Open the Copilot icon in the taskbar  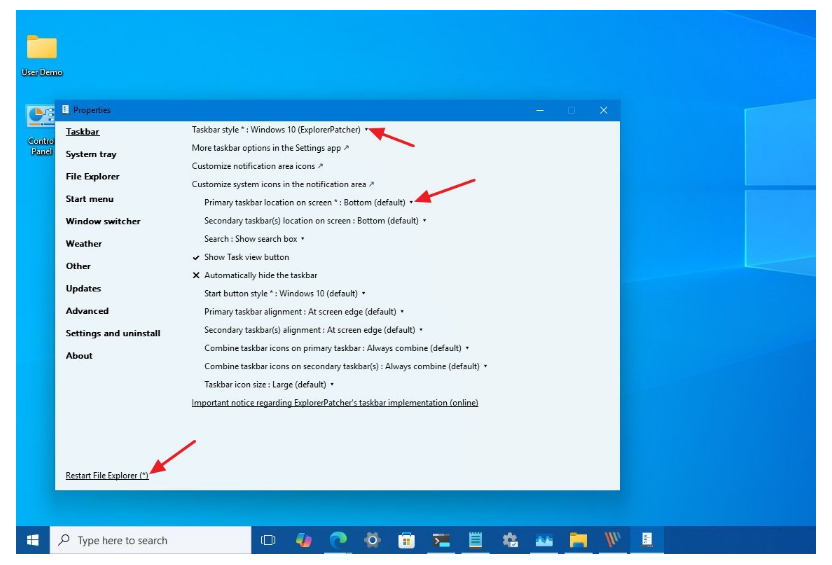pyautogui.click(x=303, y=540)
